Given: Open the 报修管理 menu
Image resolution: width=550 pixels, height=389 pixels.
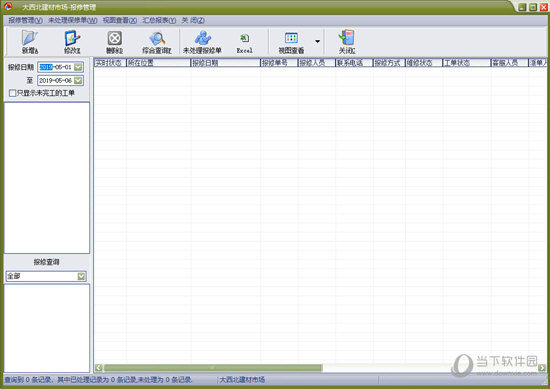Looking at the screenshot, I should 25,20.
